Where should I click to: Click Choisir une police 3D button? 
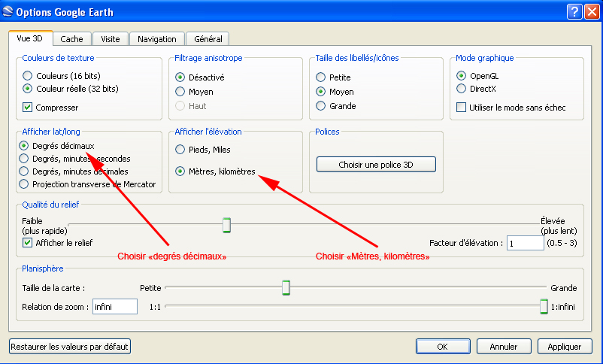(x=376, y=164)
